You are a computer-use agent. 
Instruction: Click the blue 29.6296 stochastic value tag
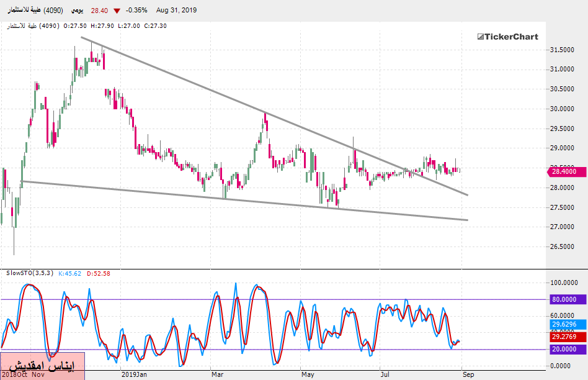tap(564, 324)
